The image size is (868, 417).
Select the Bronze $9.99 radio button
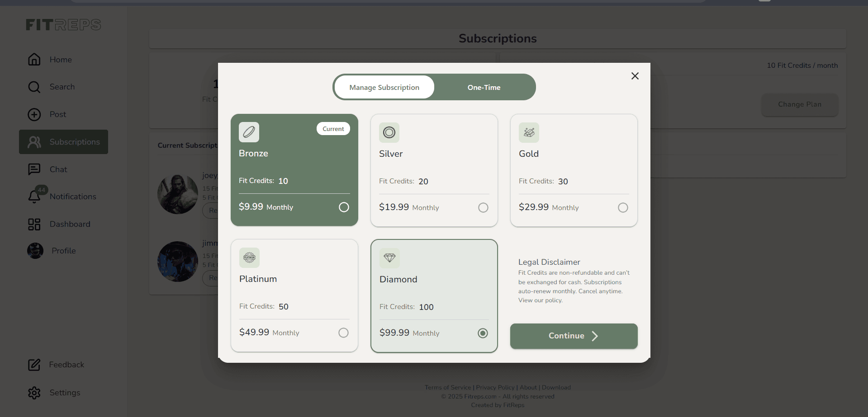tap(344, 207)
